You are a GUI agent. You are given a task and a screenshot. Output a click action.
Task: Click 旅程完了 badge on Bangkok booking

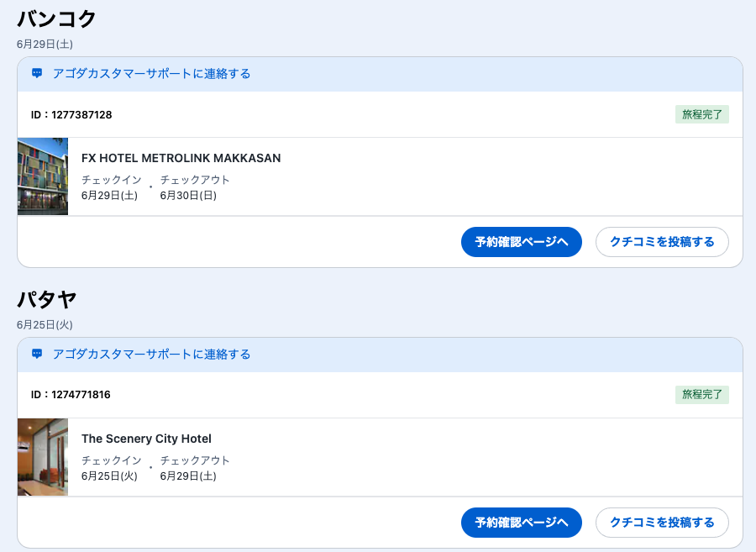point(701,114)
